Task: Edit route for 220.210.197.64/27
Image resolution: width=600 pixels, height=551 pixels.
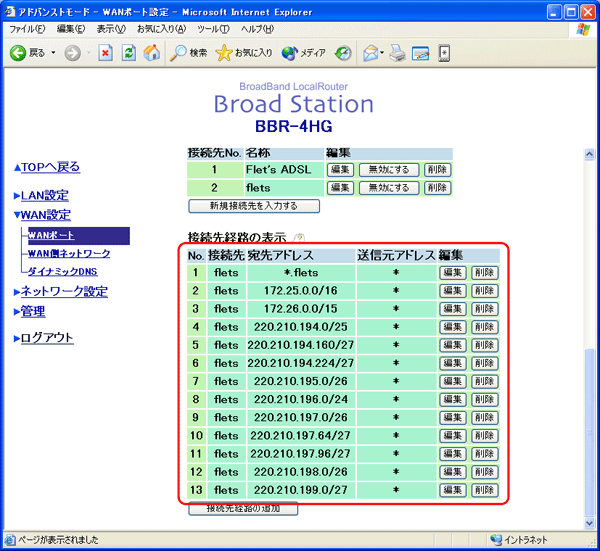Action: pos(453,436)
